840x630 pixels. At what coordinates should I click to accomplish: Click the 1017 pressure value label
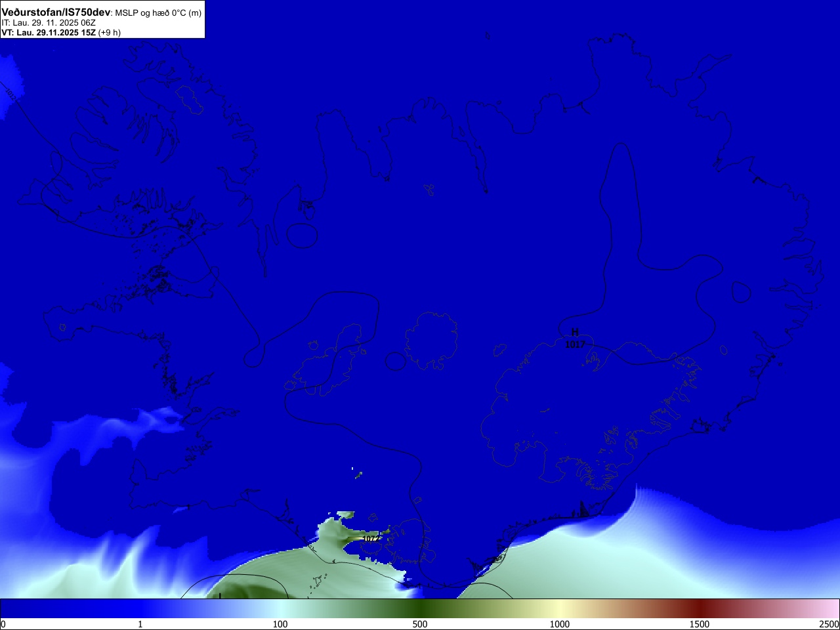pyautogui.click(x=575, y=344)
